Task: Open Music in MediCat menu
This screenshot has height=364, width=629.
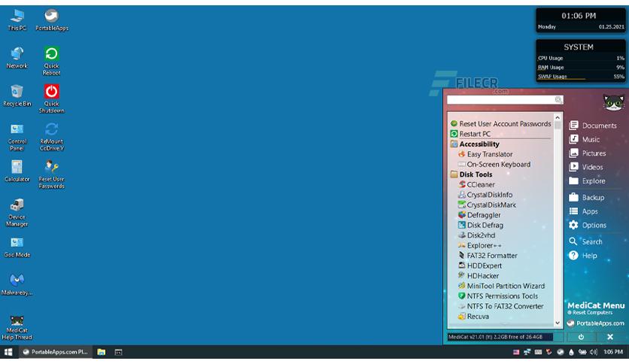Action: point(584,139)
